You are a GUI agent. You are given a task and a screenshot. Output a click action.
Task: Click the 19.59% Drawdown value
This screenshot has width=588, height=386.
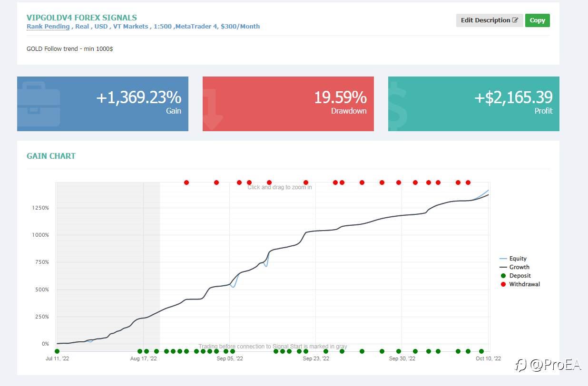[x=340, y=97]
